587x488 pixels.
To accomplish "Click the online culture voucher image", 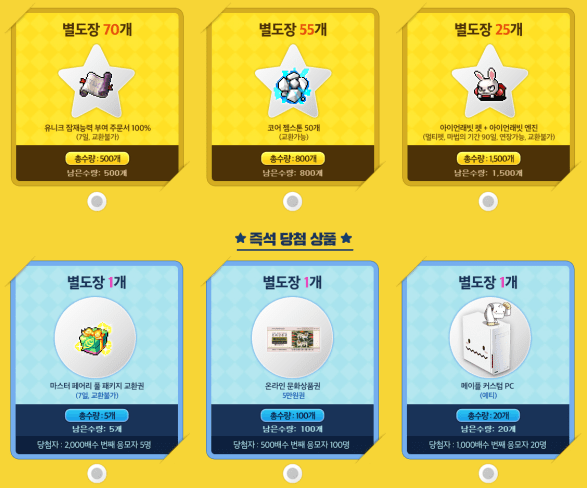I will coord(293,339).
